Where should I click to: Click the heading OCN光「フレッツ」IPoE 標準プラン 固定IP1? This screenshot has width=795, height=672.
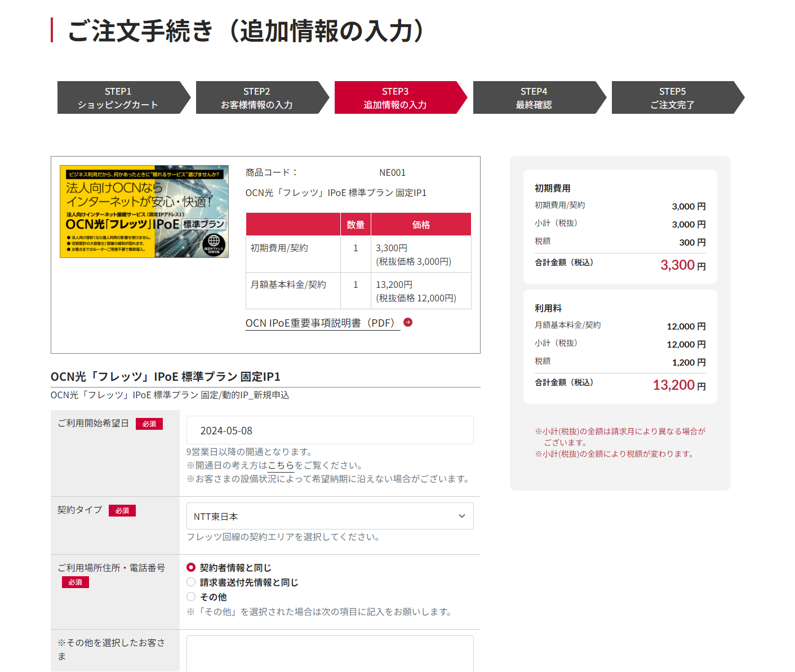[166, 376]
